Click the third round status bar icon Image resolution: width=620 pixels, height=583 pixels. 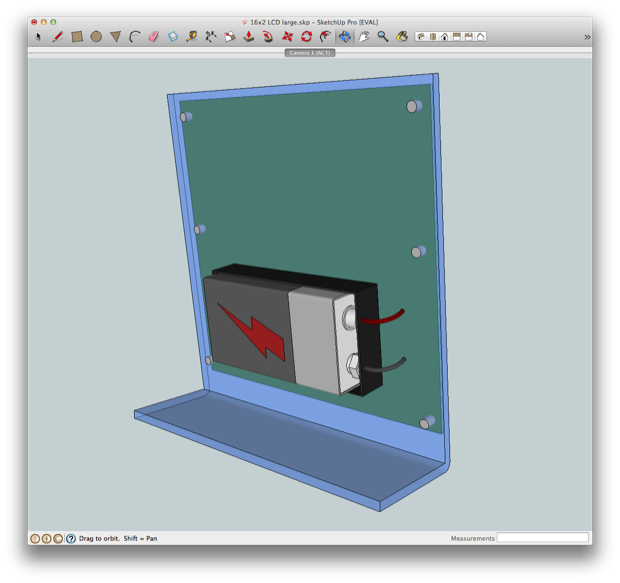[58, 538]
